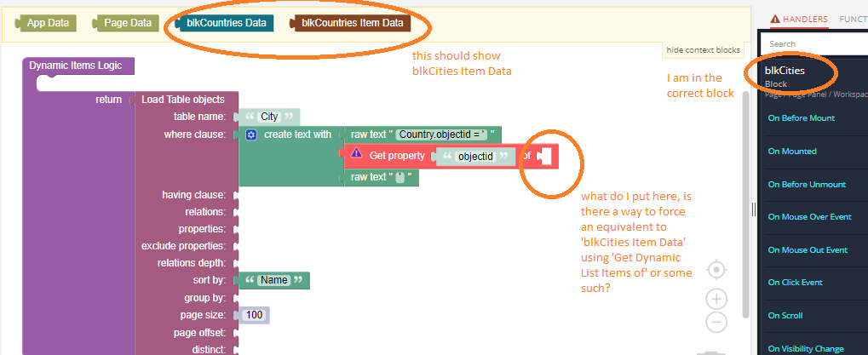868x355 pixels.
Task: Click the panel splitter handle
Action: (x=754, y=209)
